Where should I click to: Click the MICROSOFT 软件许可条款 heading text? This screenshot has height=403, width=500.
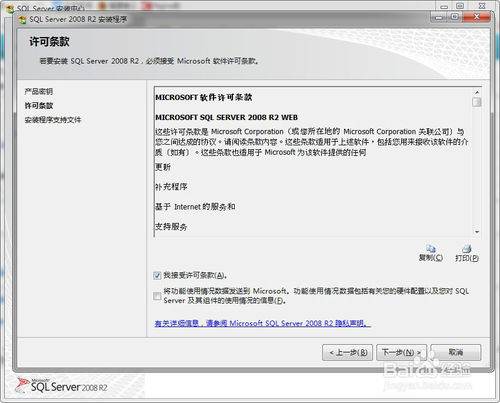[x=204, y=97]
